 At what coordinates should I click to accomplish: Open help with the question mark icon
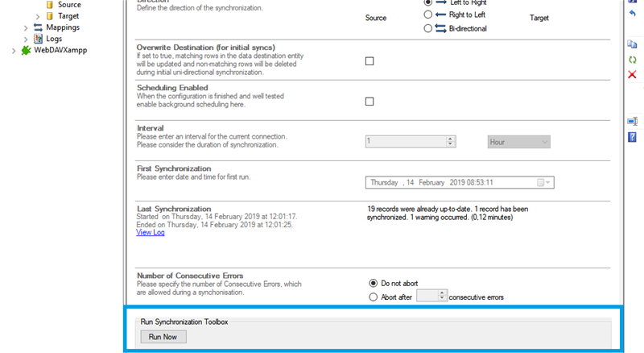632,136
